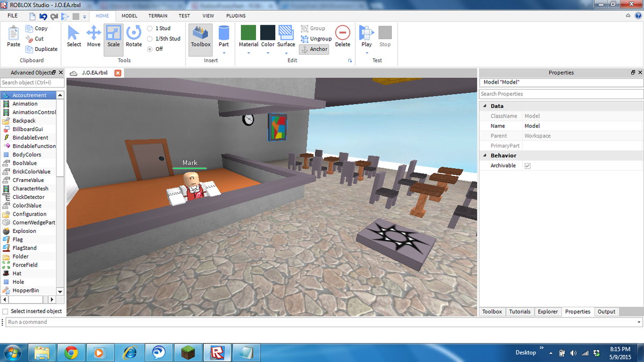Click the Duplicate button

tap(41, 49)
